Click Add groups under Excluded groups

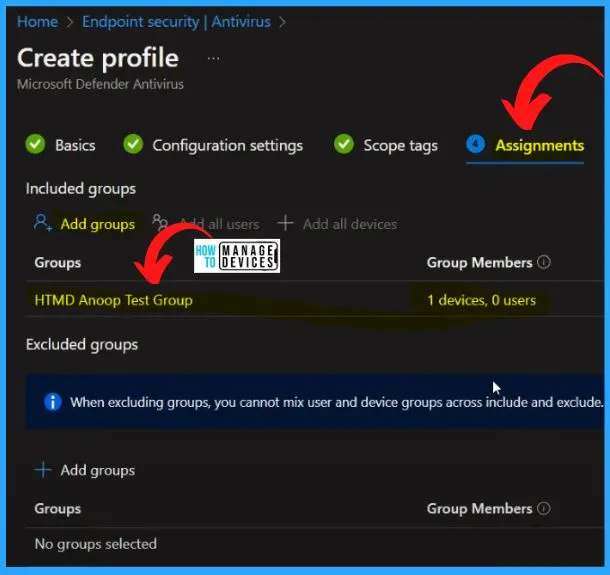[98, 470]
